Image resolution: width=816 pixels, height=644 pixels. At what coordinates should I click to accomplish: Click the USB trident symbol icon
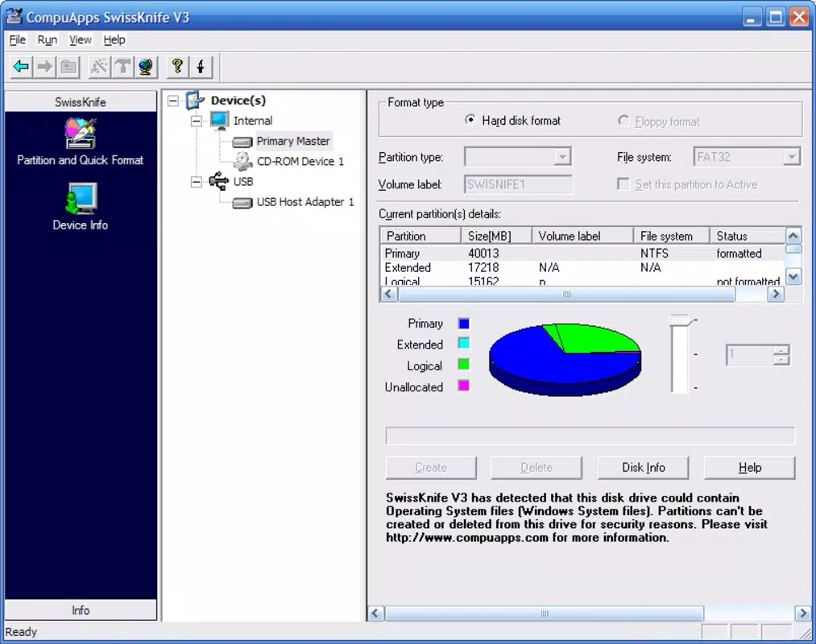point(218,181)
